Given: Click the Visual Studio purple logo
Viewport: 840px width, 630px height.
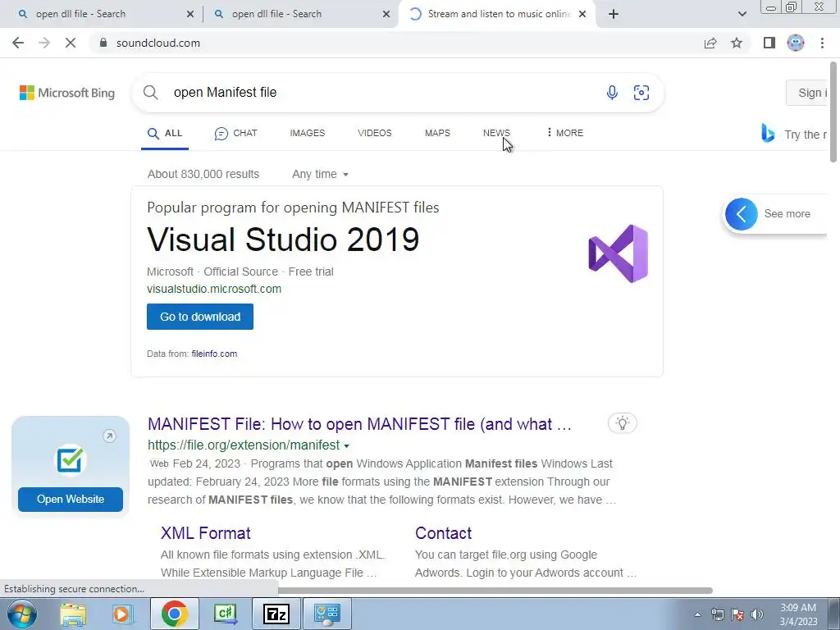Looking at the screenshot, I should [x=619, y=253].
